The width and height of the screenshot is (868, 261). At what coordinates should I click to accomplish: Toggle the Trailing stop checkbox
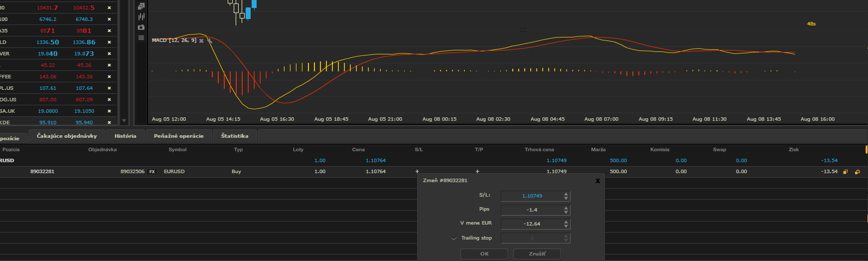[x=454, y=238]
